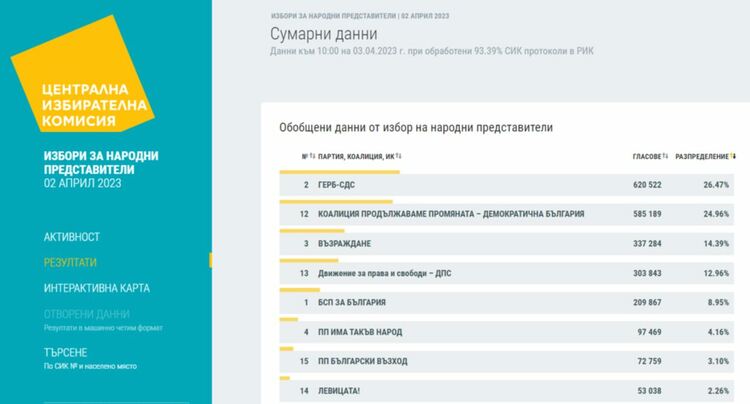750x404 pixels.
Task: Select Коалиция Продължаваме промяната – Демократична България row
Action: click(507, 214)
